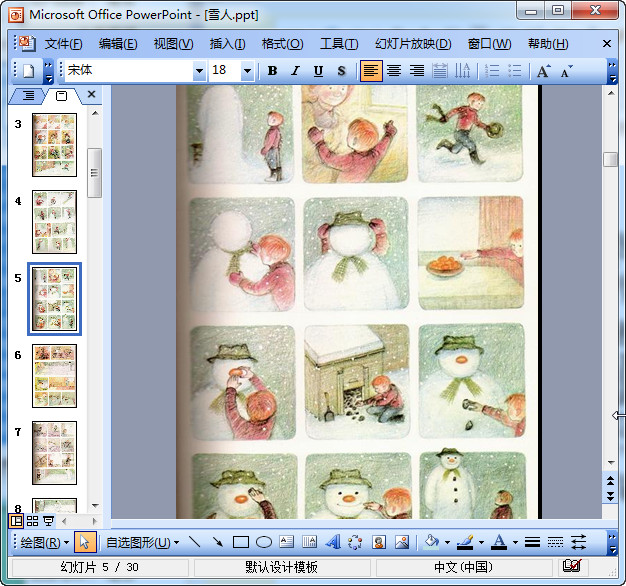Viewport: 626px width, 586px height.
Task: Open the font name dropdown arrow
Action: [199, 71]
